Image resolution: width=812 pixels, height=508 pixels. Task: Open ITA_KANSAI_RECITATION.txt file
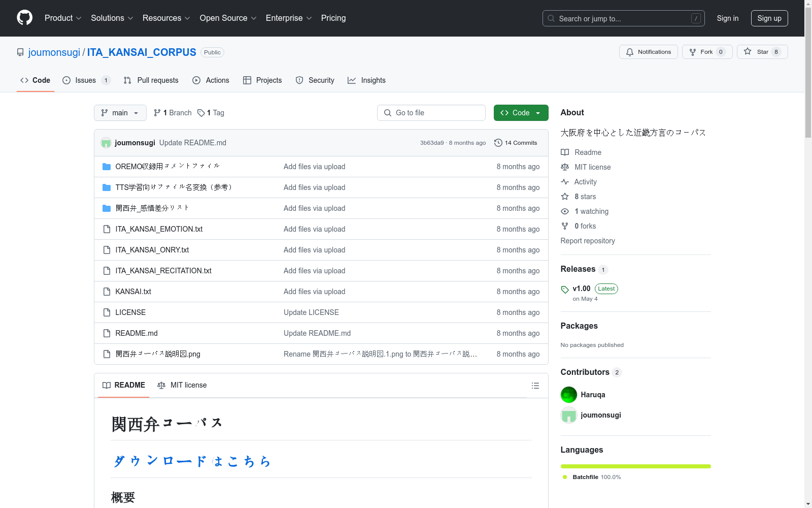tap(163, 271)
